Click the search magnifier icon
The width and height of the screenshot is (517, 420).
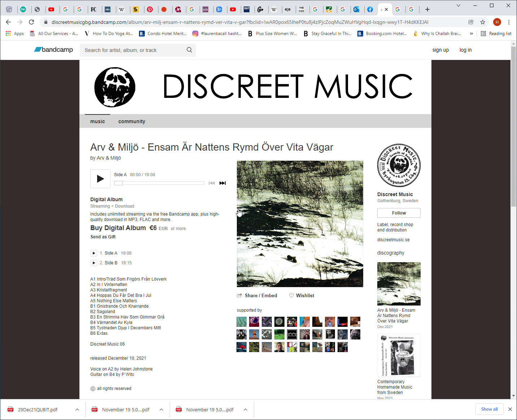click(189, 50)
